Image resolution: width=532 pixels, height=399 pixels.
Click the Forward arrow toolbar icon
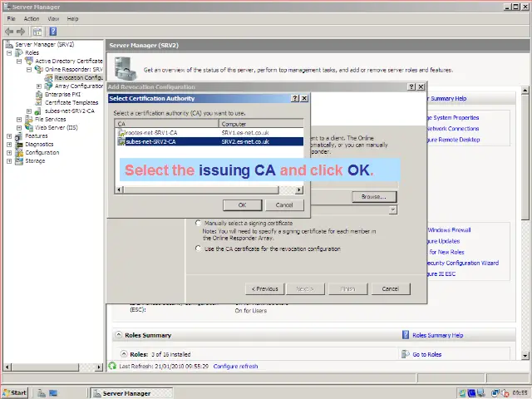point(21,32)
